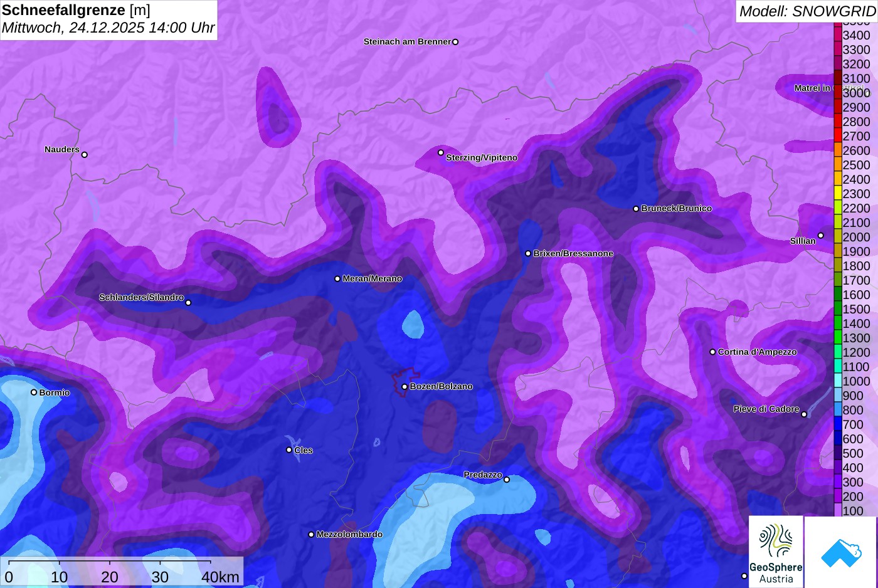Select the Sterzing/Vipiteno marker dot
The width and height of the screenshot is (878, 588).
pos(441,152)
